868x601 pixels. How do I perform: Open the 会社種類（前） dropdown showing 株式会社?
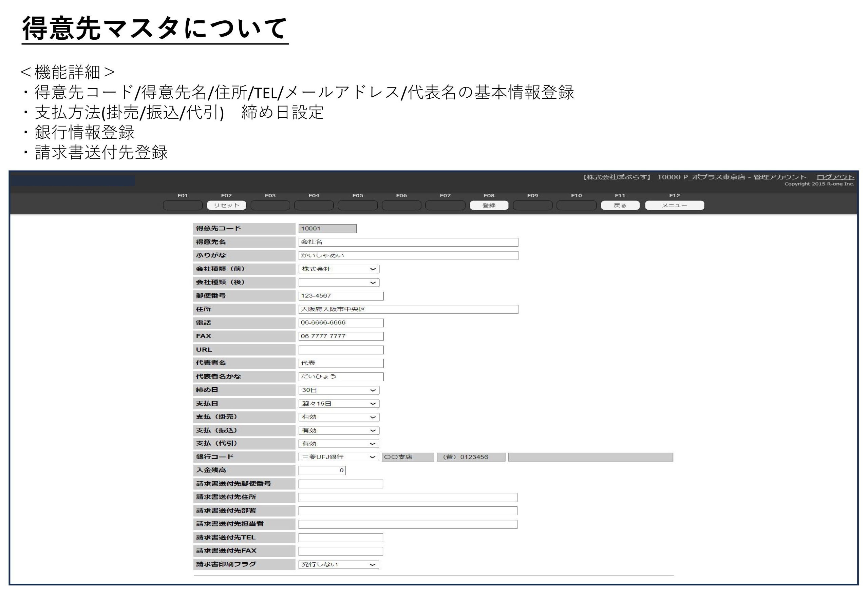click(339, 269)
